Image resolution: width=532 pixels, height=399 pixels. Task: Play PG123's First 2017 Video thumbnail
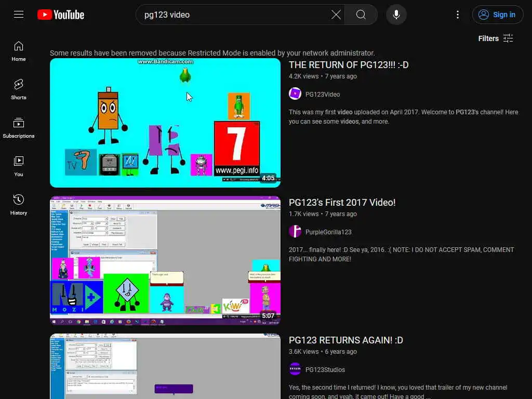[x=165, y=261]
